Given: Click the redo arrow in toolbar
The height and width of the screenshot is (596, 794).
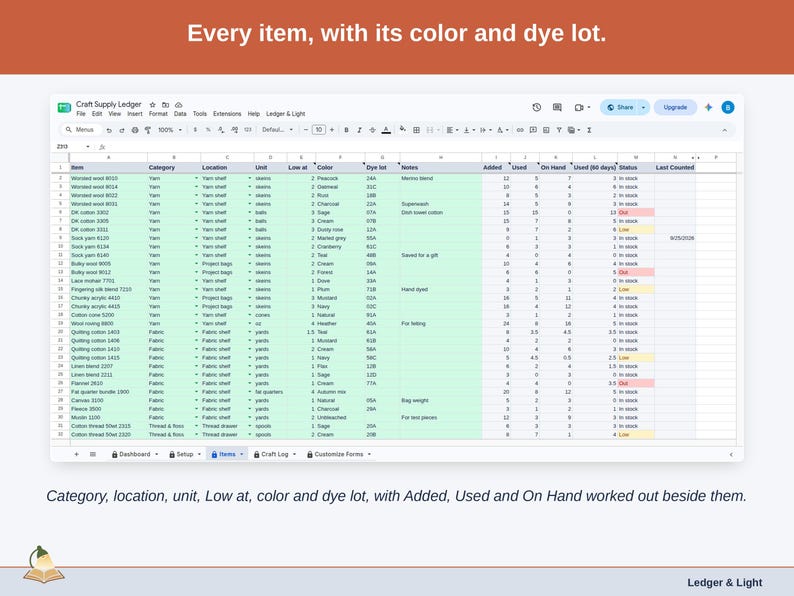Looking at the screenshot, I should pyautogui.click(x=122, y=130).
